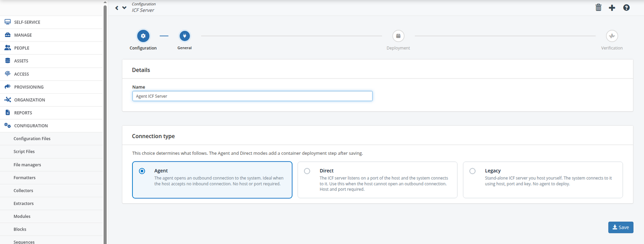Screen dimensions: 644x244
Task: Collapse the Configuration menu section
Action: point(31,126)
